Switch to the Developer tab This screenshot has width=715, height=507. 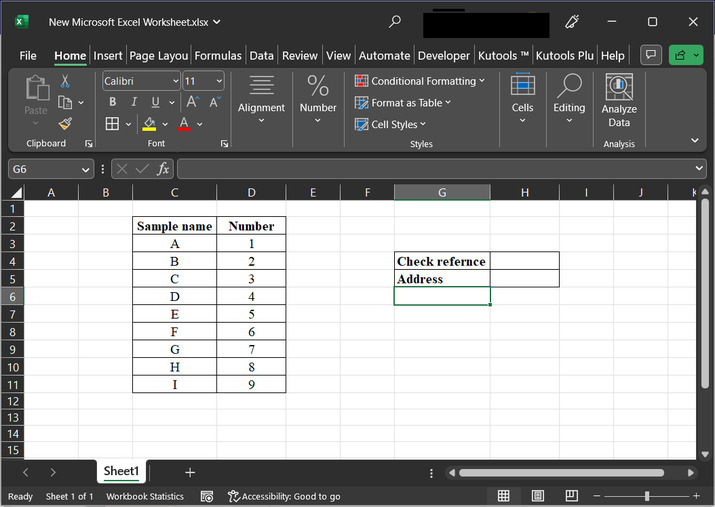click(443, 56)
